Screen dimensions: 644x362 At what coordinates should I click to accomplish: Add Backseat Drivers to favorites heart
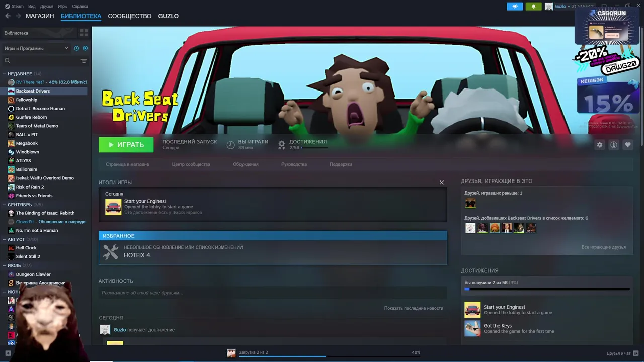(x=627, y=145)
